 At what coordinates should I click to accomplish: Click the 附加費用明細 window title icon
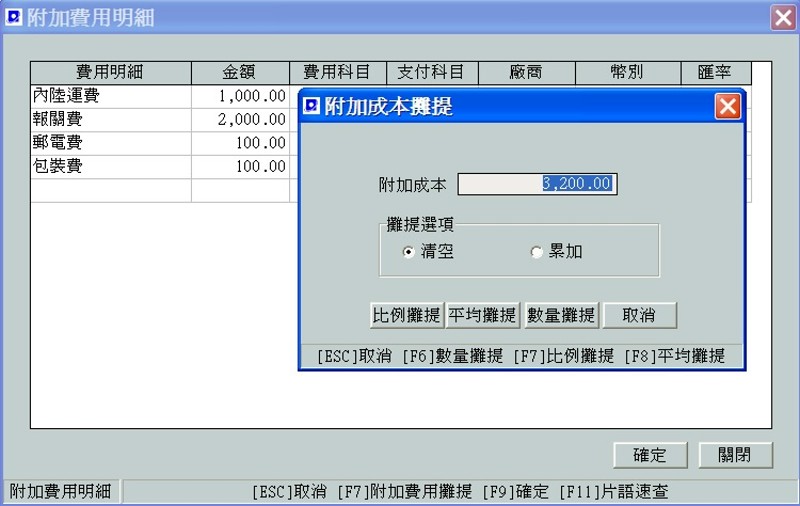(13, 17)
